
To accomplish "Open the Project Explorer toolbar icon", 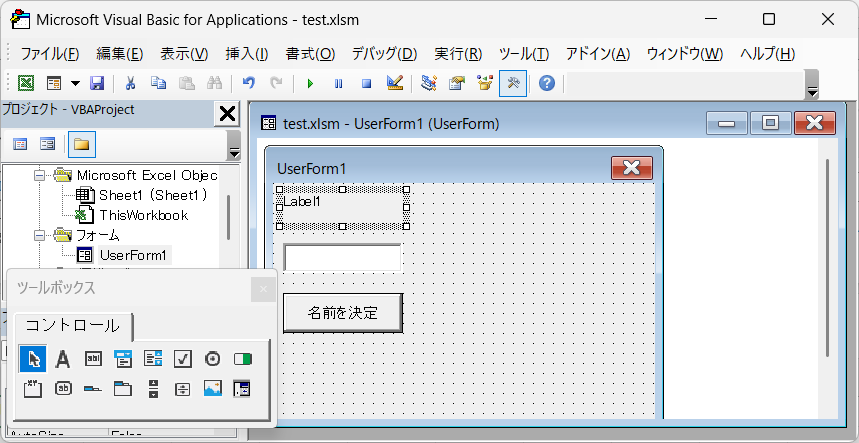I will tap(428, 83).
